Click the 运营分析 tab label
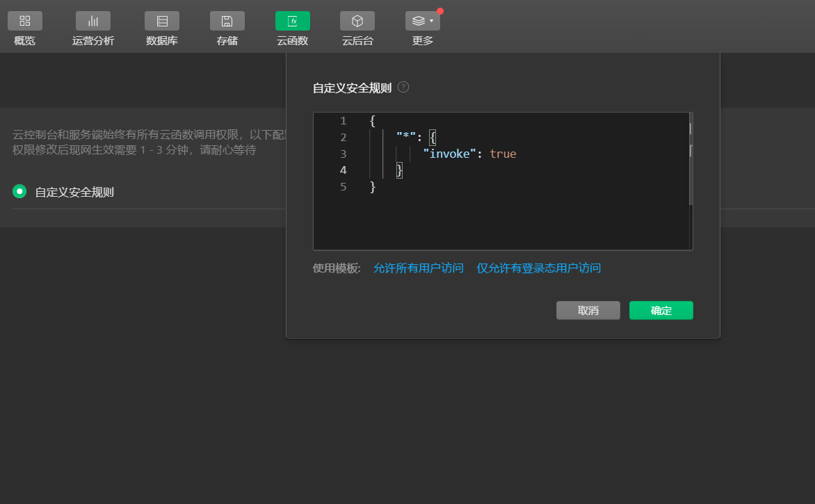Screen dimensions: 815x504 click(93, 41)
